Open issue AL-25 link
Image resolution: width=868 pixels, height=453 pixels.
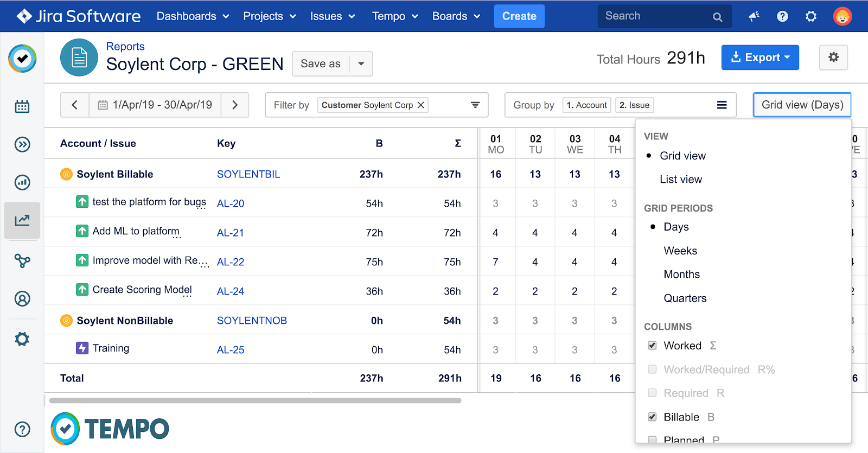click(231, 350)
